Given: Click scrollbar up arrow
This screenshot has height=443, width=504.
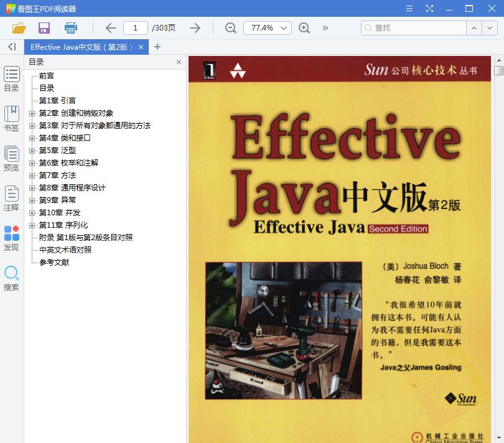Looking at the screenshot, I should (x=499, y=60).
